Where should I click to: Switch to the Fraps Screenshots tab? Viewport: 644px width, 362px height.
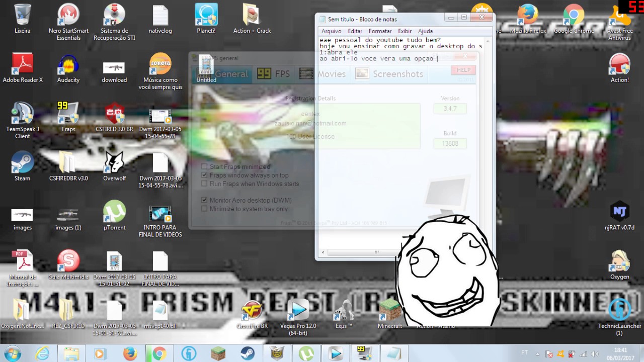[389, 74]
